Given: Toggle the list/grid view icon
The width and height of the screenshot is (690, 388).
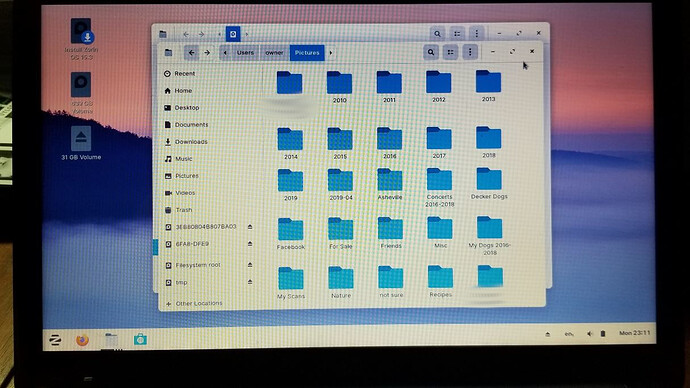Looking at the screenshot, I should (x=450, y=52).
